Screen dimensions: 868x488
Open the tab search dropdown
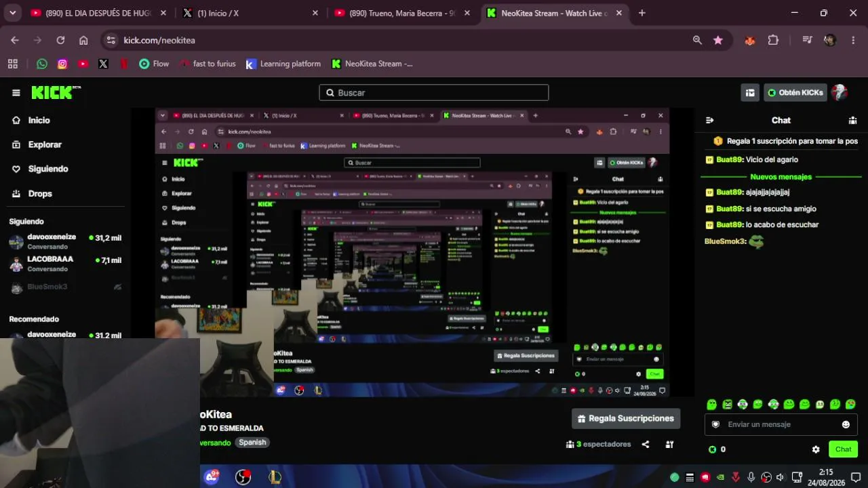pyautogui.click(x=12, y=13)
